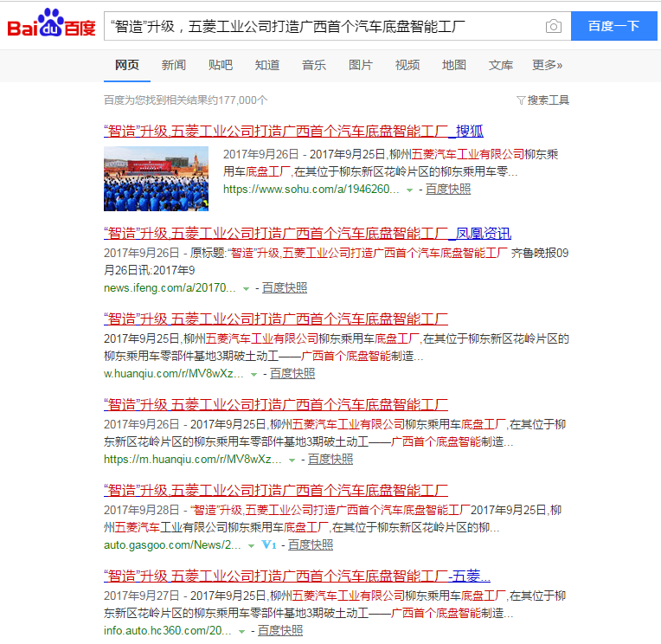
Task: Open the 凤凰资讯 result title link
Action: pos(308,233)
